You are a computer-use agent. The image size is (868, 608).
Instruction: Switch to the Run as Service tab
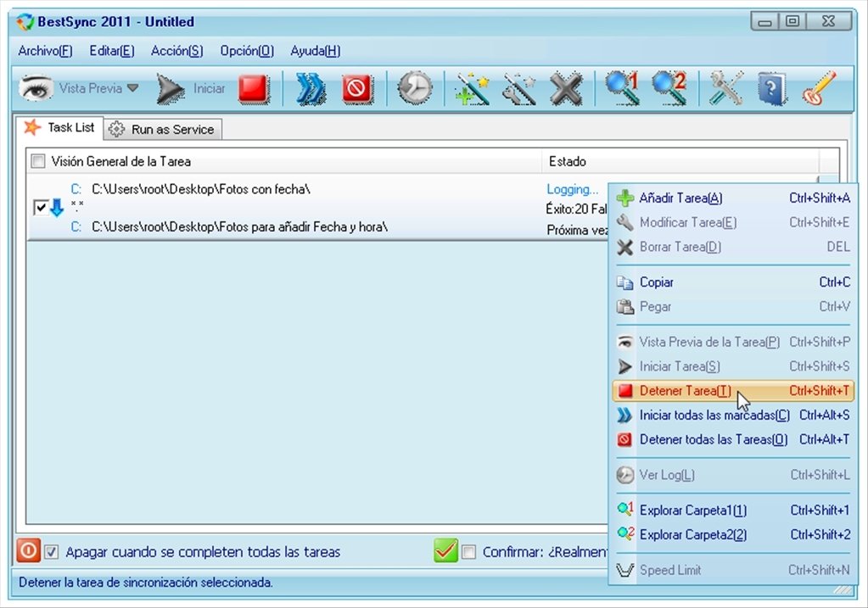click(x=163, y=130)
